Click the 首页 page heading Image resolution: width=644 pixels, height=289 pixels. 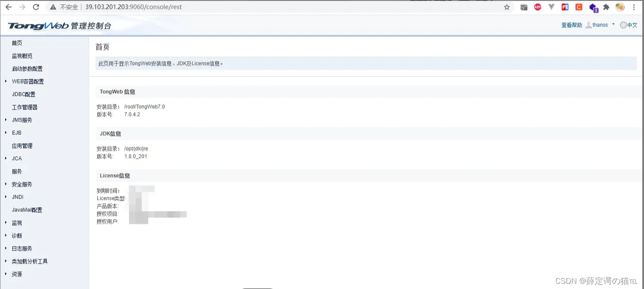click(x=102, y=47)
